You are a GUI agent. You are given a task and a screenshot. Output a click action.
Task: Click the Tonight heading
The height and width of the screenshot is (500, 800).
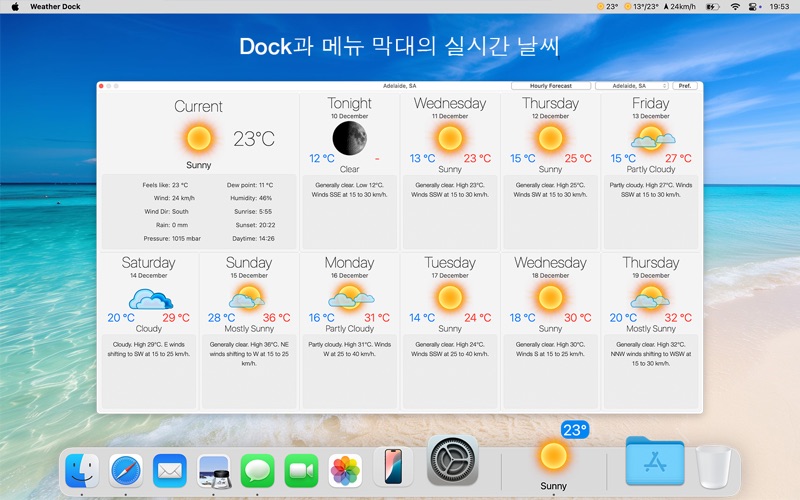(x=349, y=104)
